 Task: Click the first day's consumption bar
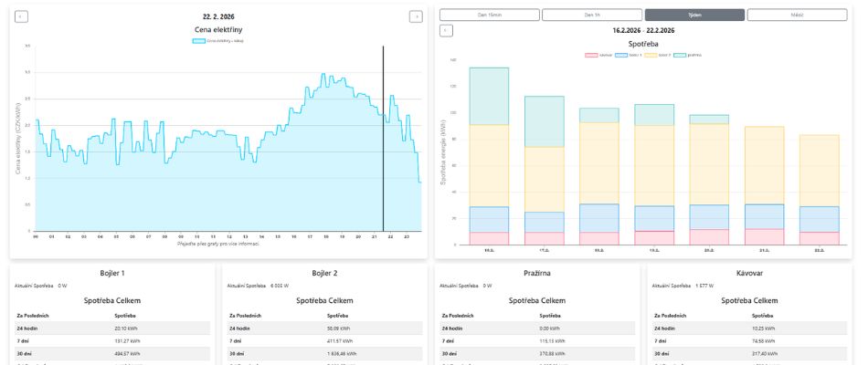(489, 156)
